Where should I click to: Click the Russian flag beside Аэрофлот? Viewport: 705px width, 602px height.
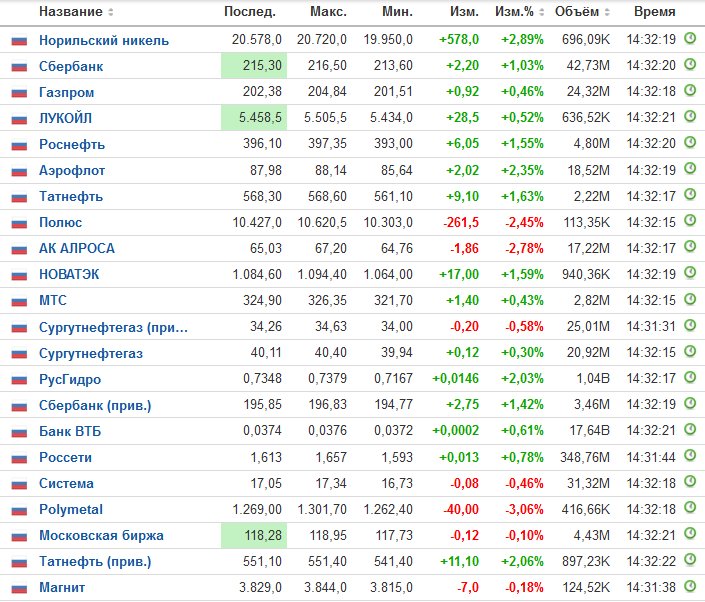coord(19,171)
